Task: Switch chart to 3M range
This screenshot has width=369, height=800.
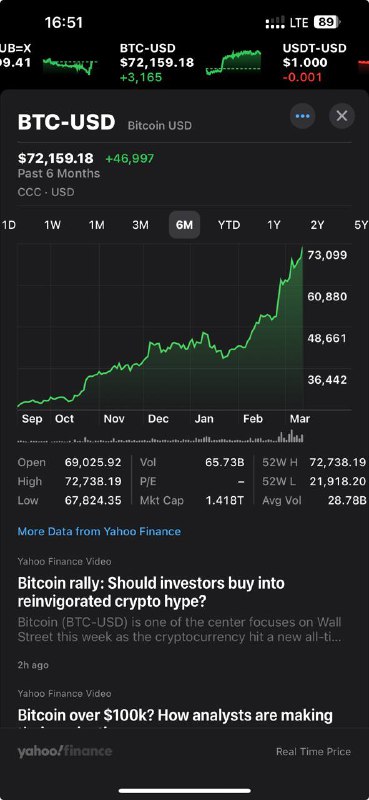Action: 140,225
